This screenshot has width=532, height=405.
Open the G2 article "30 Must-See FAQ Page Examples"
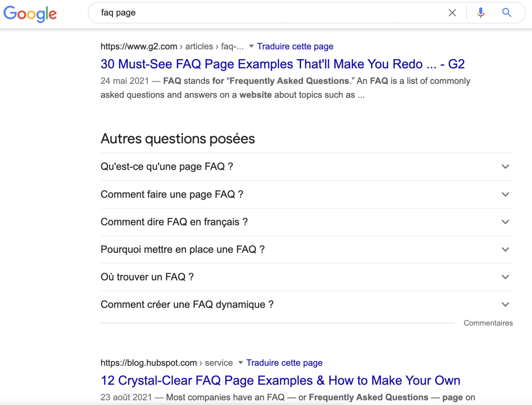coord(282,64)
